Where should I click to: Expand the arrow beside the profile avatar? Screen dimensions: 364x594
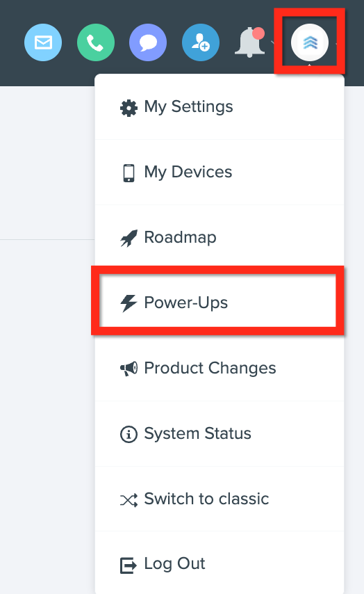coord(336,43)
